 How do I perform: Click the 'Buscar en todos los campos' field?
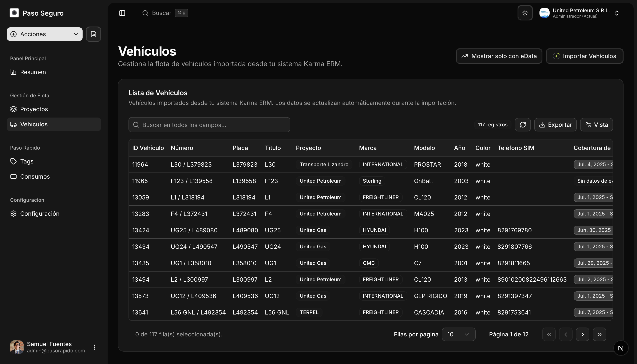209,125
